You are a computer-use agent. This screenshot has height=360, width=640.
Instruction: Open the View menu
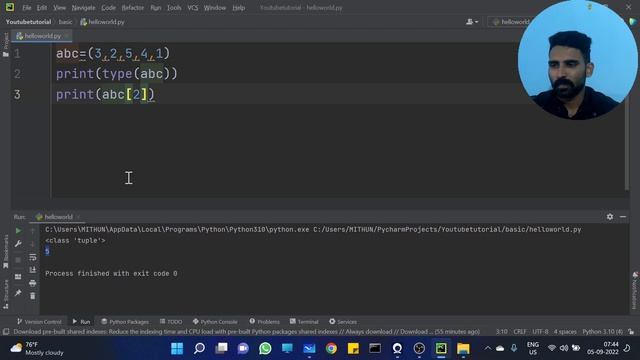click(x=60, y=8)
